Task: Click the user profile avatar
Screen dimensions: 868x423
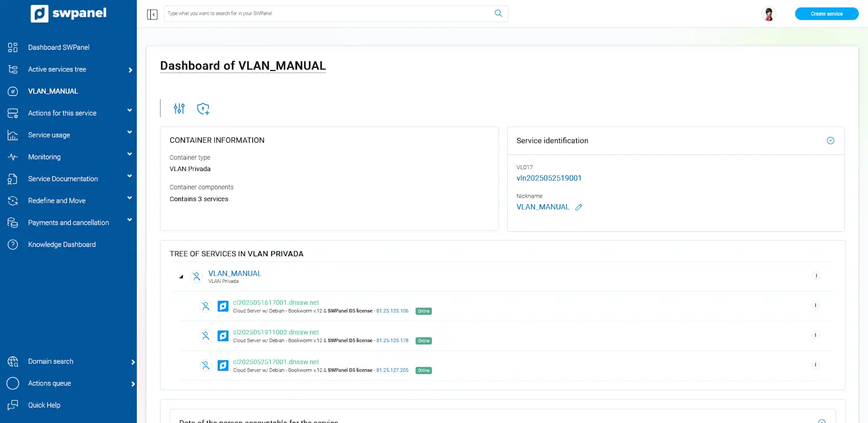Action: click(769, 14)
